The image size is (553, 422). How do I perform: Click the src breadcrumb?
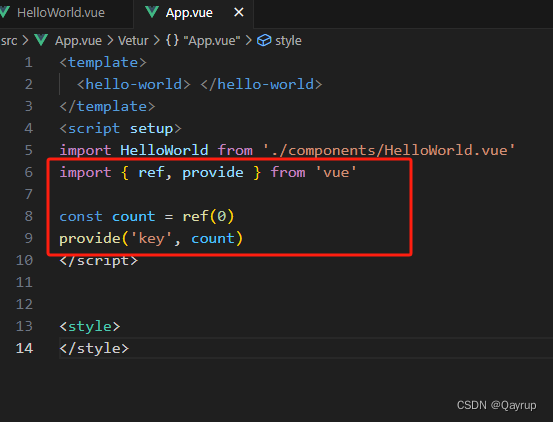(9, 41)
